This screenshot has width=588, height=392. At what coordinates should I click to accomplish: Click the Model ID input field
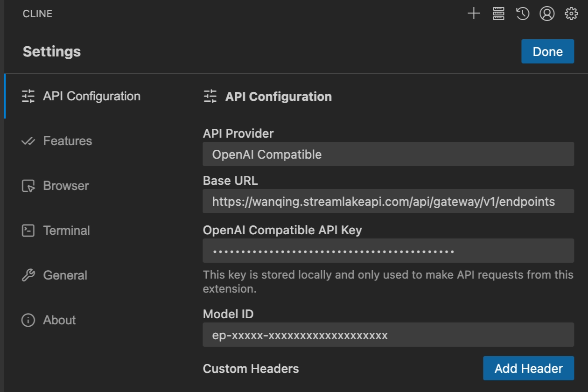388,335
